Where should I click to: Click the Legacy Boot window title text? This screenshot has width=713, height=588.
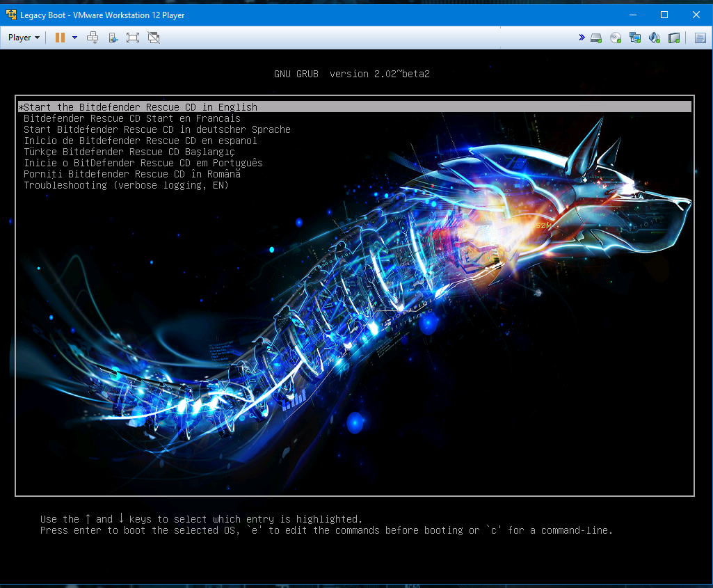102,15
